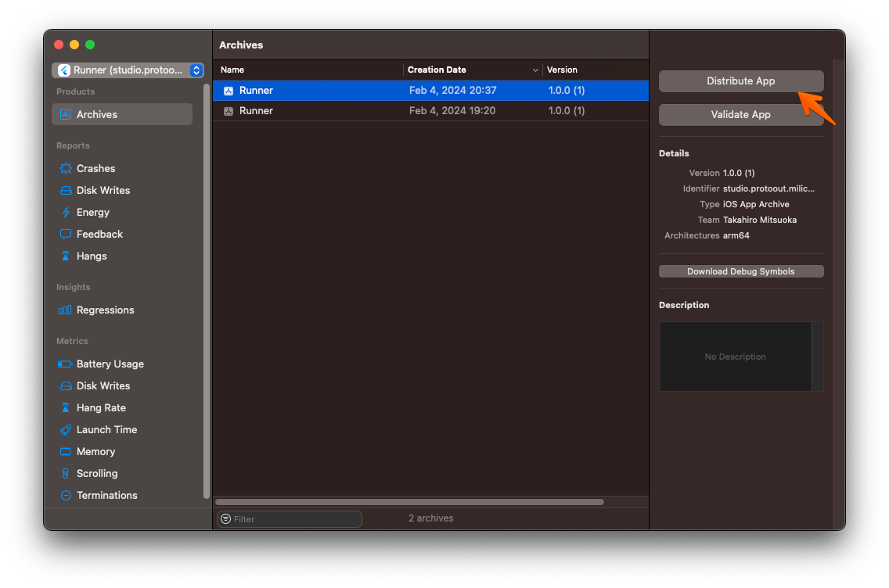Click the sidebar vertical scrollbar
This screenshot has width=889, height=588.
pyautogui.click(x=207, y=292)
